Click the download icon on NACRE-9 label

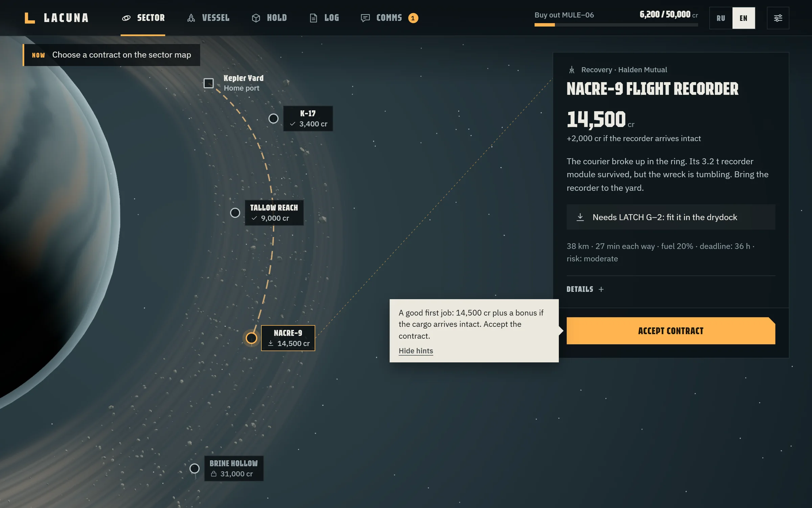271,343
